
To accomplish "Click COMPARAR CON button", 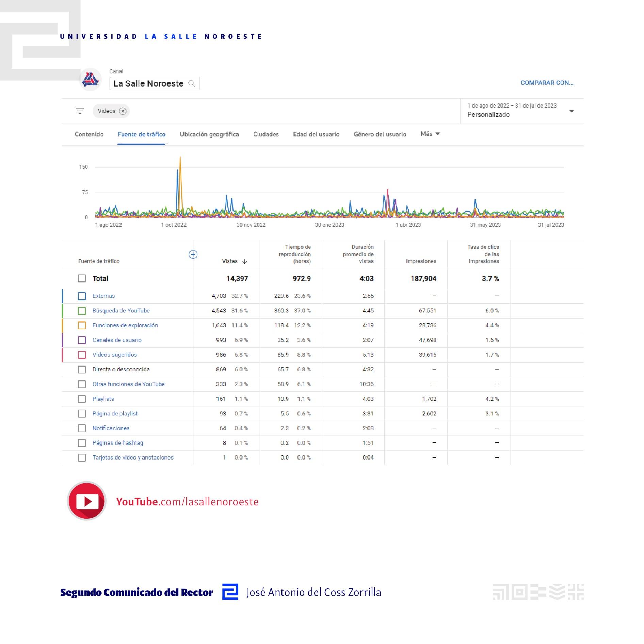I will coord(547,83).
